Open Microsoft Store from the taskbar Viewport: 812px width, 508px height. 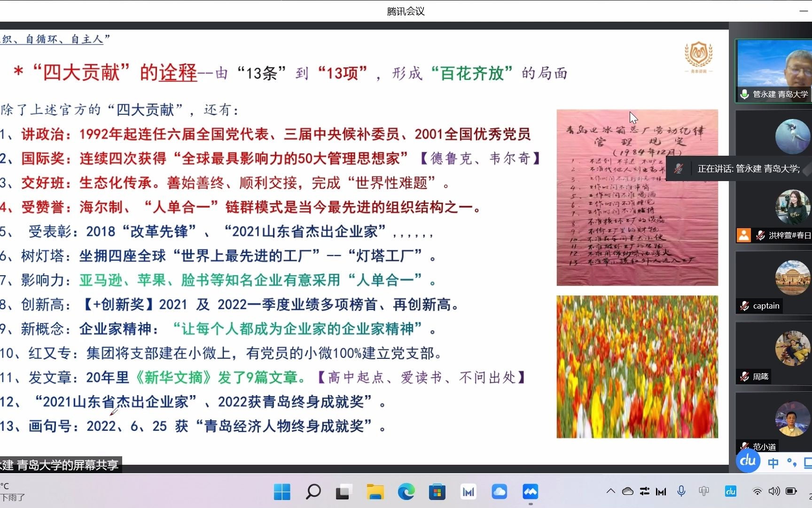tap(437, 492)
